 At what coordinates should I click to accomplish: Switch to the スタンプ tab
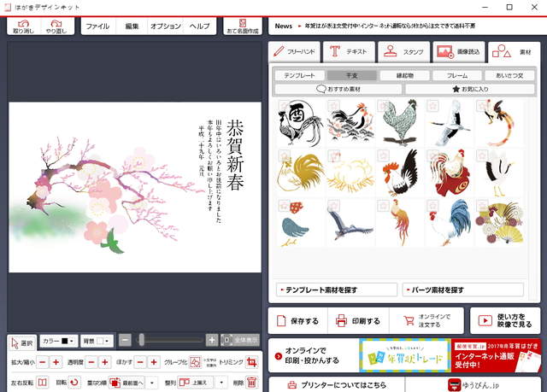point(403,52)
